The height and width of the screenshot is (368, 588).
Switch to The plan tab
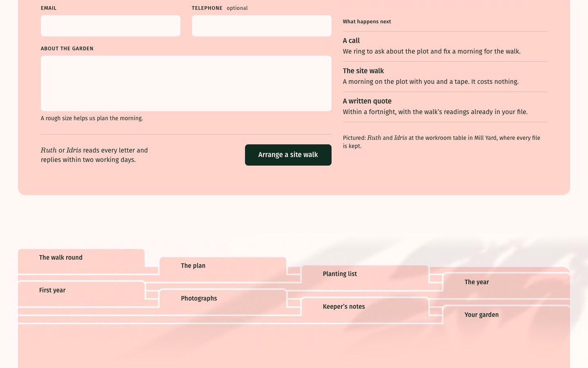pos(223,266)
